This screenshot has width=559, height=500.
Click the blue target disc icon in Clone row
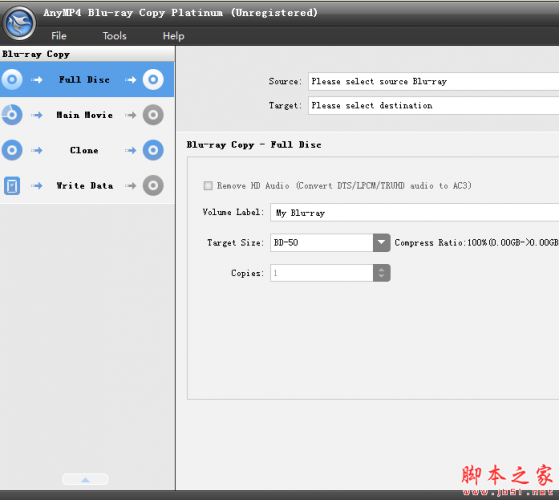(x=153, y=150)
